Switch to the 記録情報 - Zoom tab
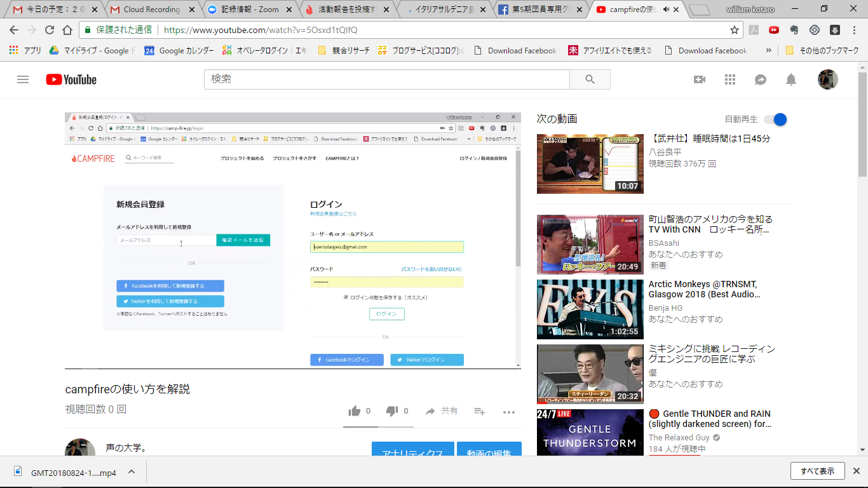Image resolution: width=868 pixels, height=488 pixels. pos(249,10)
